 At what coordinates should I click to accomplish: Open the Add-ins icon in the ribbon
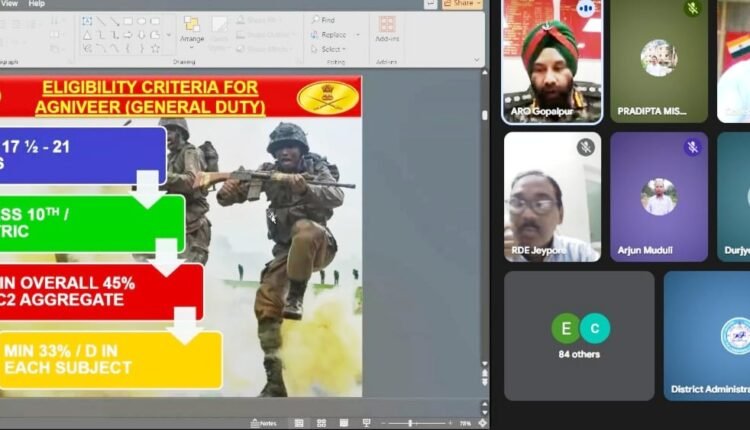pos(386,28)
